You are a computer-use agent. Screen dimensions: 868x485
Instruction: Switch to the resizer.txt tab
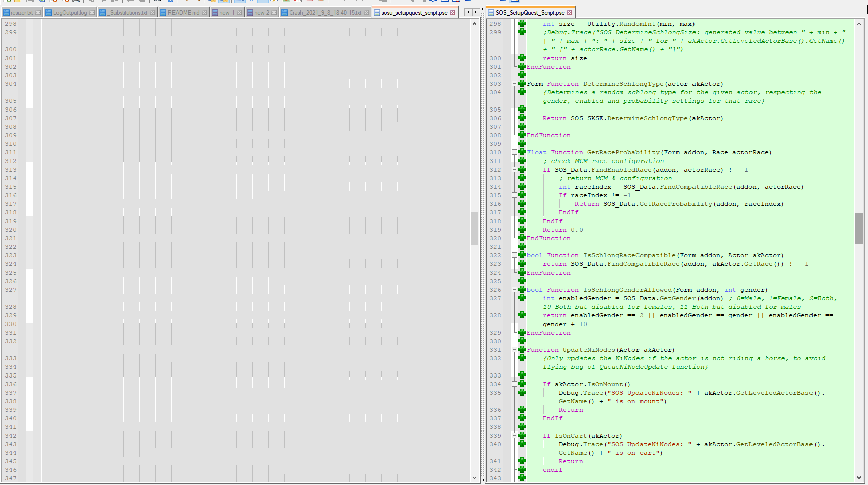[22, 13]
